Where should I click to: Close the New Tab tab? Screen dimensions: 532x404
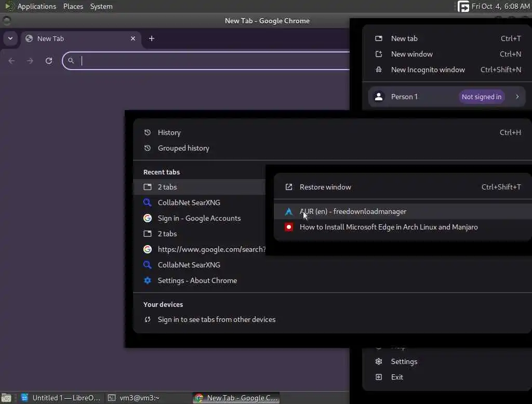tap(133, 38)
